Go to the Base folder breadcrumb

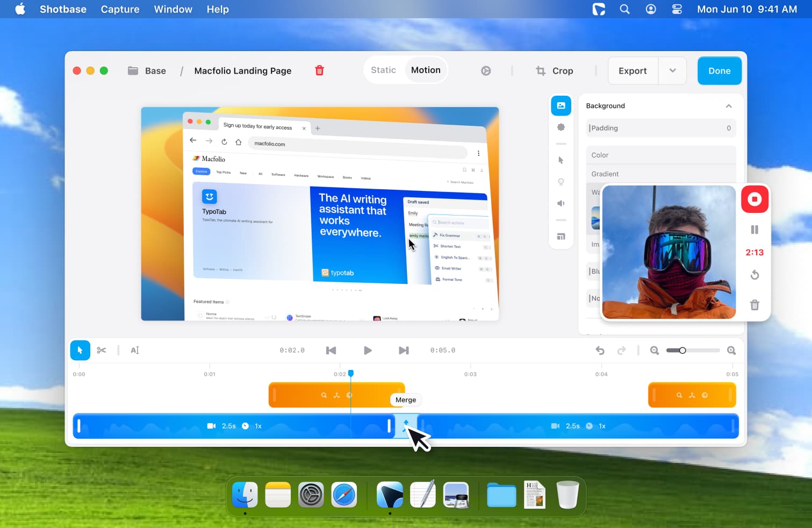pos(155,71)
